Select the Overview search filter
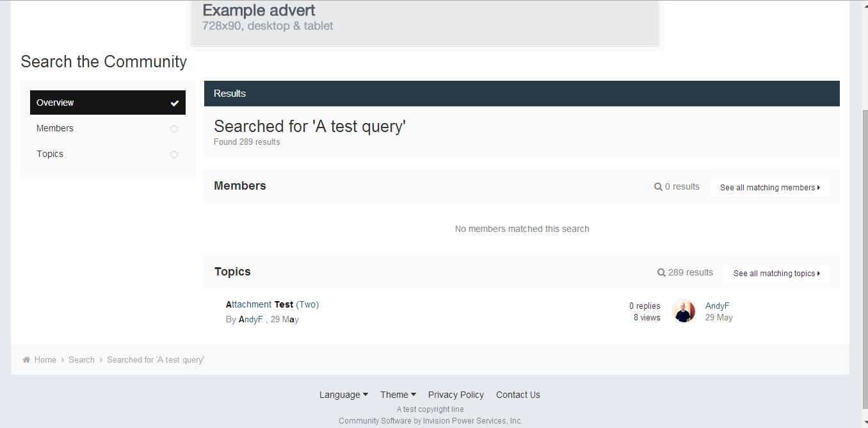 click(x=108, y=103)
